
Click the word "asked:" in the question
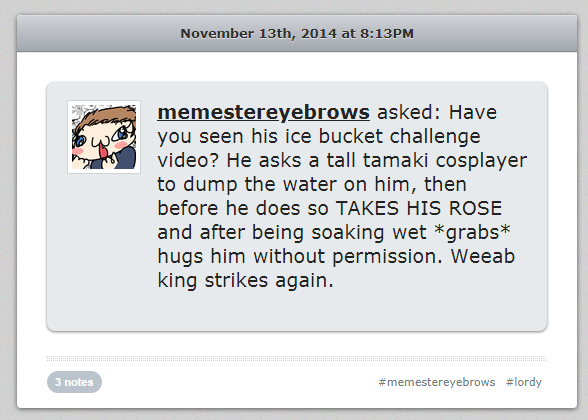click(x=409, y=112)
